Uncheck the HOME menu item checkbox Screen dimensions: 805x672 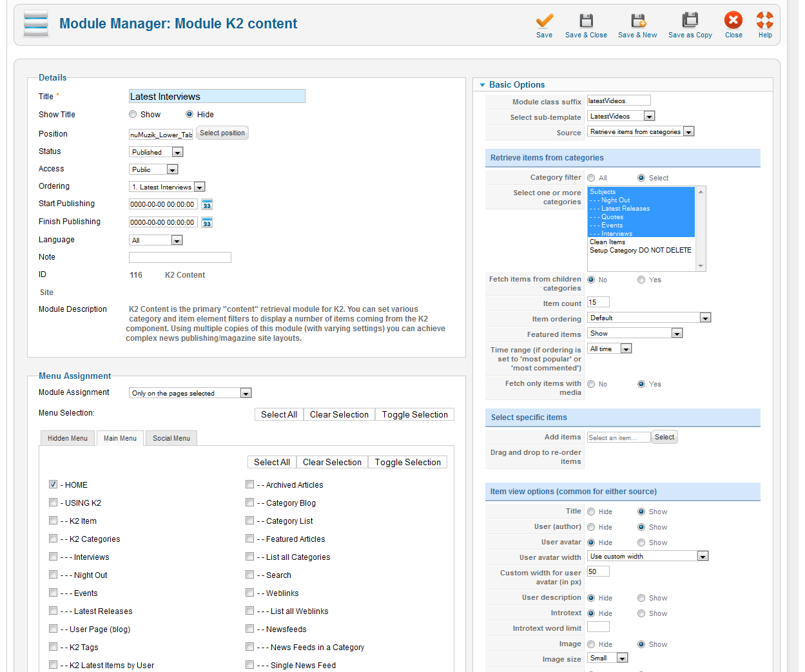click(53, 485)
